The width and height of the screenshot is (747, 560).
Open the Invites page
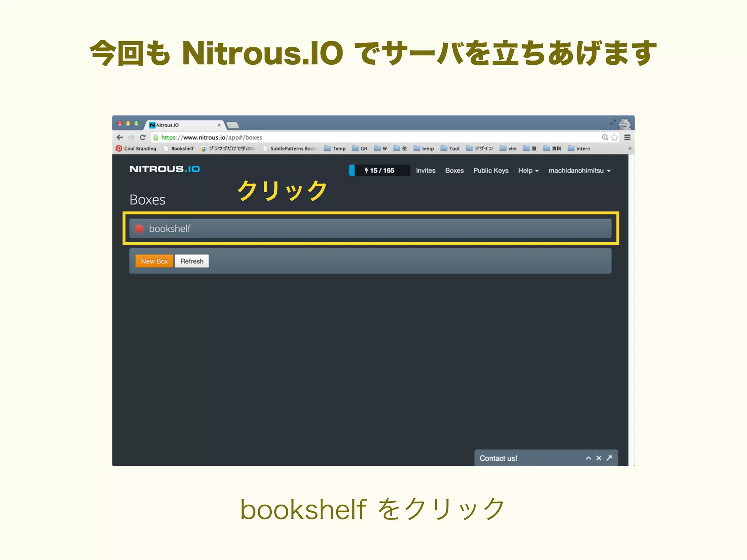(x=426, y=170)
